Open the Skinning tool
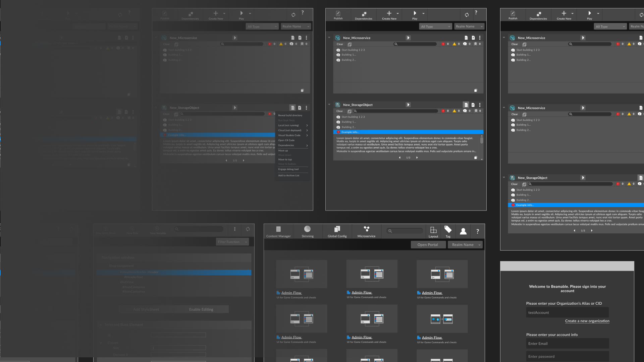Viewport: 644px width, 362px height. click(x=307, y=231)
